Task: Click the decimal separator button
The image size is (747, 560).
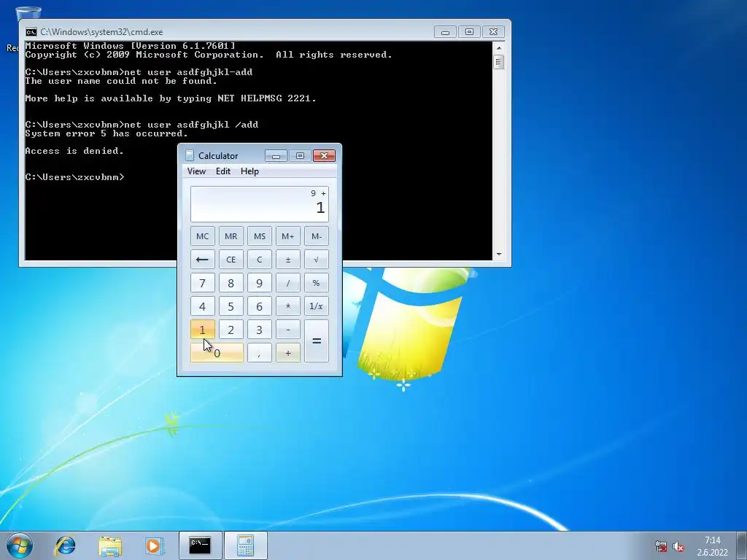Action: [260, 353]
